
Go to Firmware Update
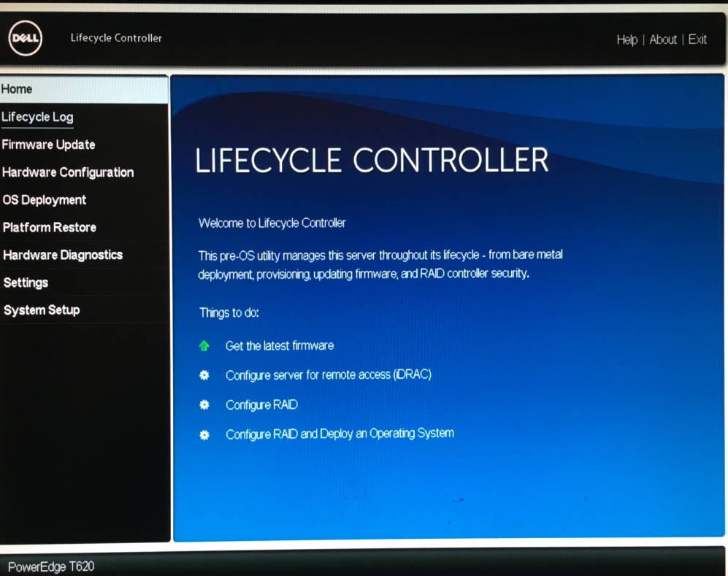[48, 145]
